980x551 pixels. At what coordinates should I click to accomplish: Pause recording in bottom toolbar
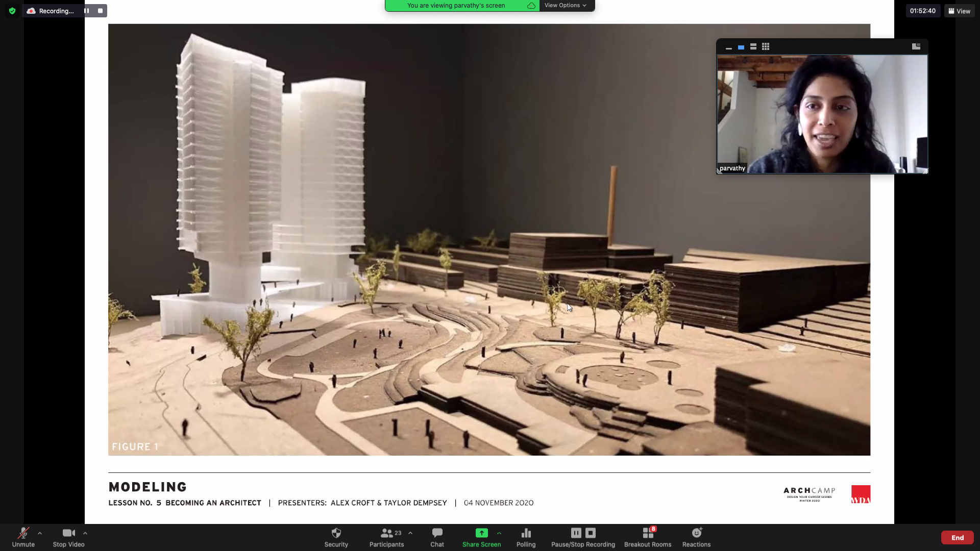coord(576,533)
